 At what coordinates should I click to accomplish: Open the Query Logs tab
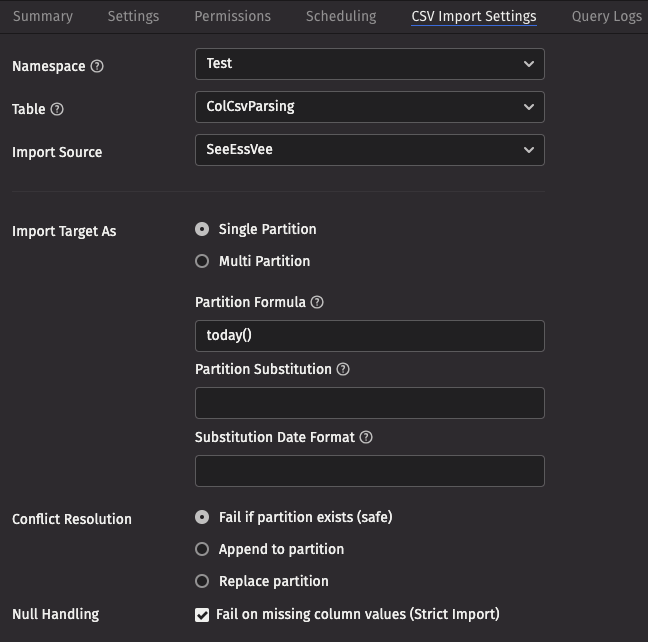(606, 16)
